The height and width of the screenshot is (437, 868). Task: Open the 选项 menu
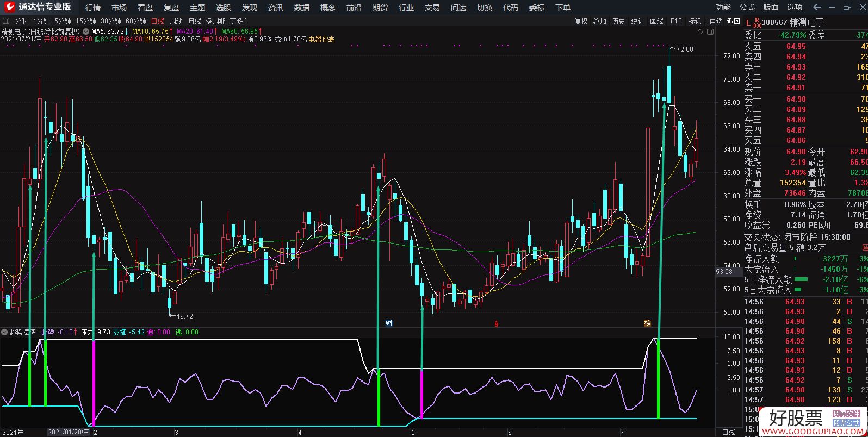tap(795, 7)
